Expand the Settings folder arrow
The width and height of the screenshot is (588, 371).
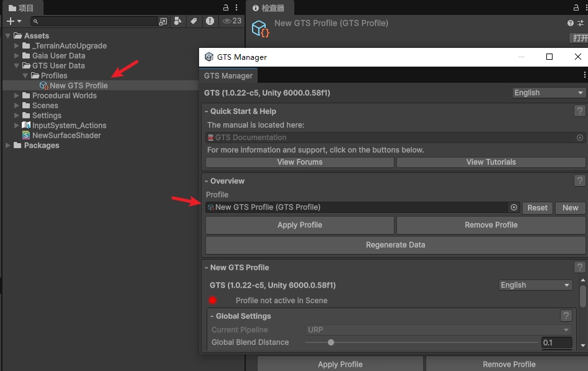tap(16, 116)
